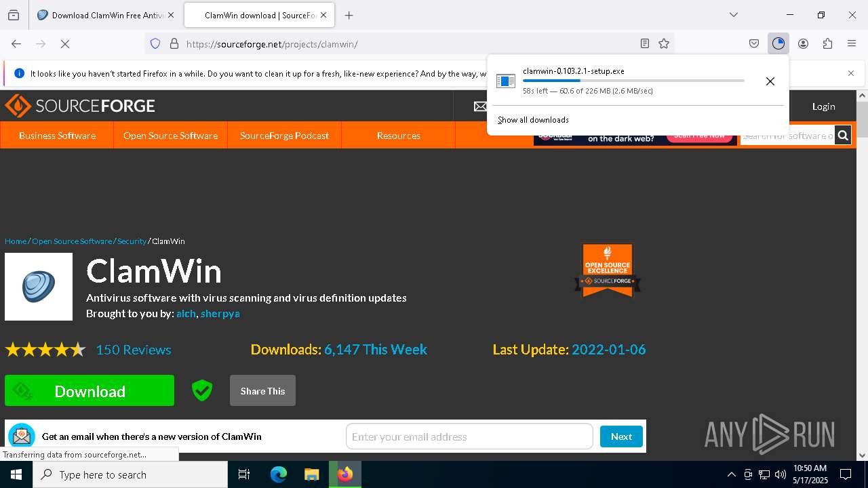Viewport: 868px width, 488px height.
Task: Open Firefox application menu
Action: (x=852, y=43)
